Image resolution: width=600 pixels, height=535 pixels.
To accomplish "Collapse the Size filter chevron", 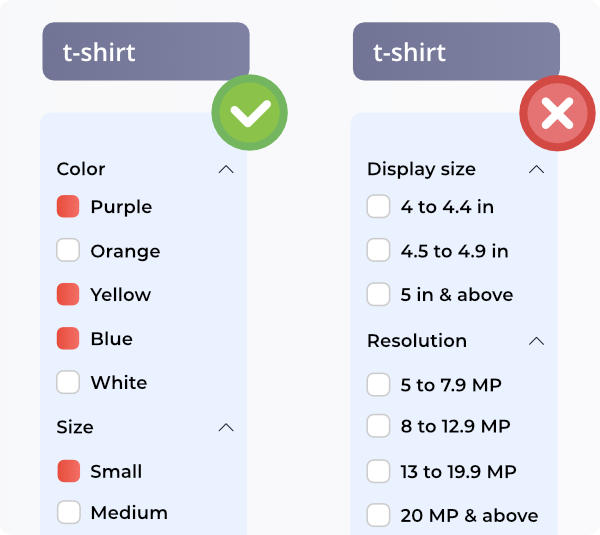I will click(x=226, y=427).
